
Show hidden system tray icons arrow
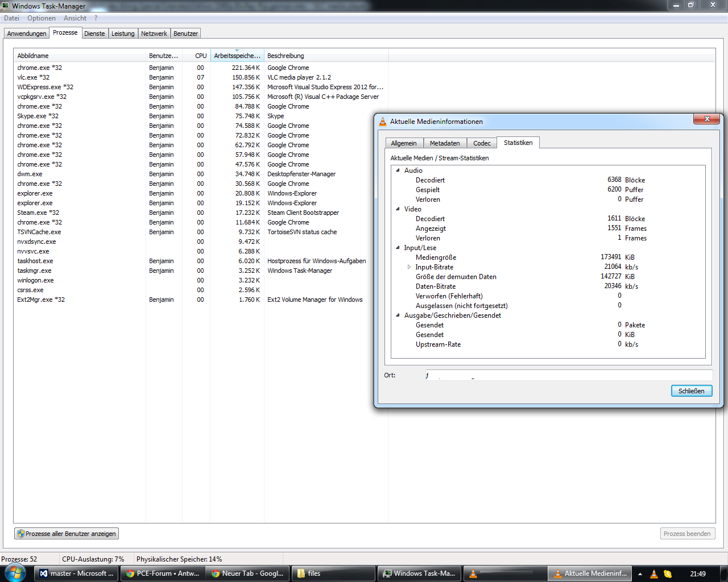pyautogui.click(x=640, y=574)
